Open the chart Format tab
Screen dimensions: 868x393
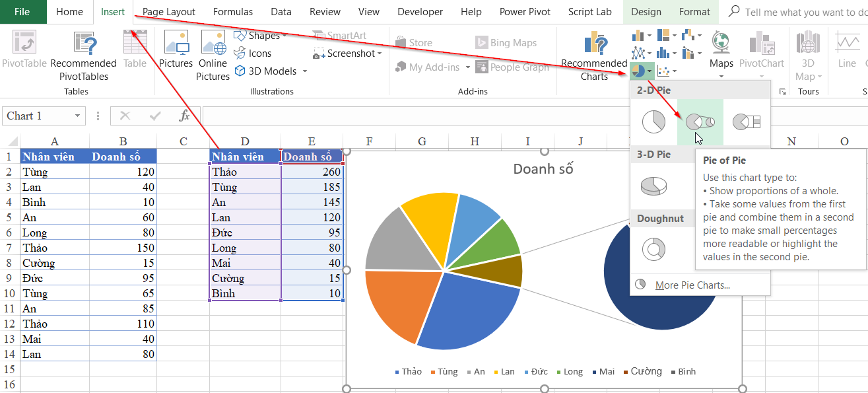pyautogui.click(x=694, y=12)
